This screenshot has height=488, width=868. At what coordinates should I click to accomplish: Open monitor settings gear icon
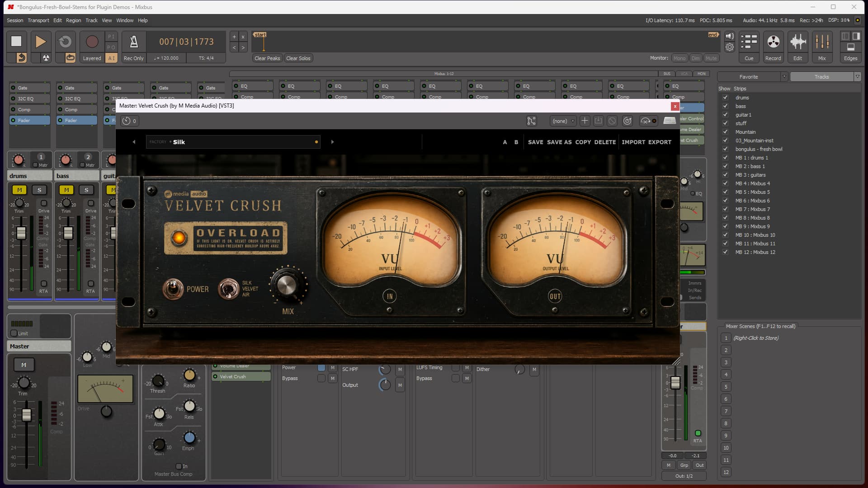click(730, 47)
